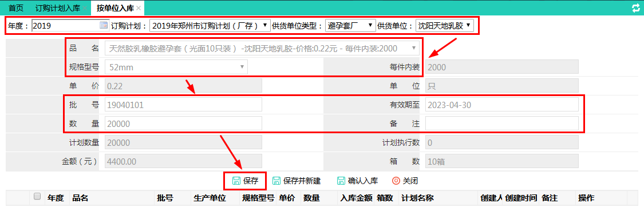This screenshot has width=644, height=215.
Task: Click the 计划数量 field showing 20000
Action: (183, 142)
